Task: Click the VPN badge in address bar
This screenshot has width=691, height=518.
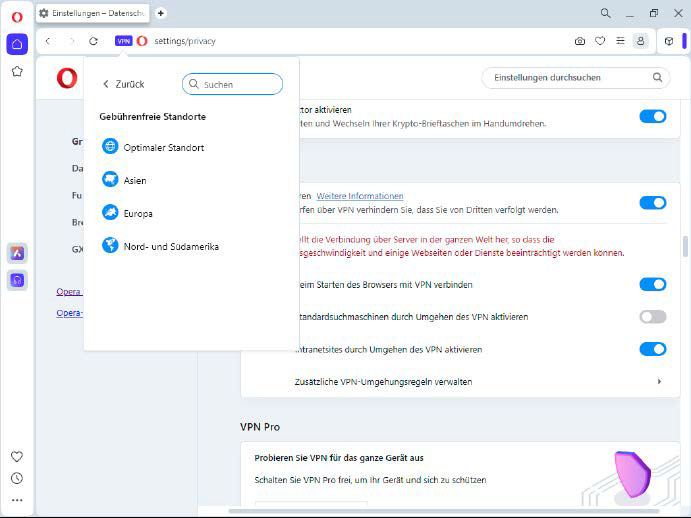Action: click(123, 41)
